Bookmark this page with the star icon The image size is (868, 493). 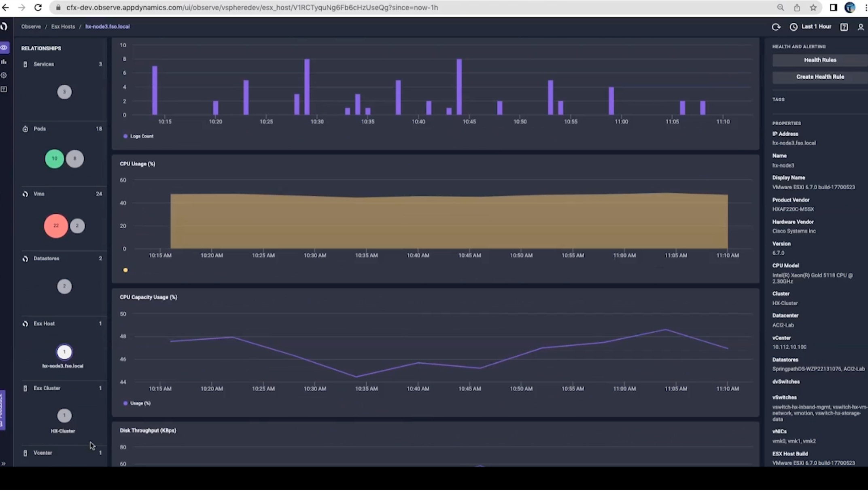[x=813, y=7]
